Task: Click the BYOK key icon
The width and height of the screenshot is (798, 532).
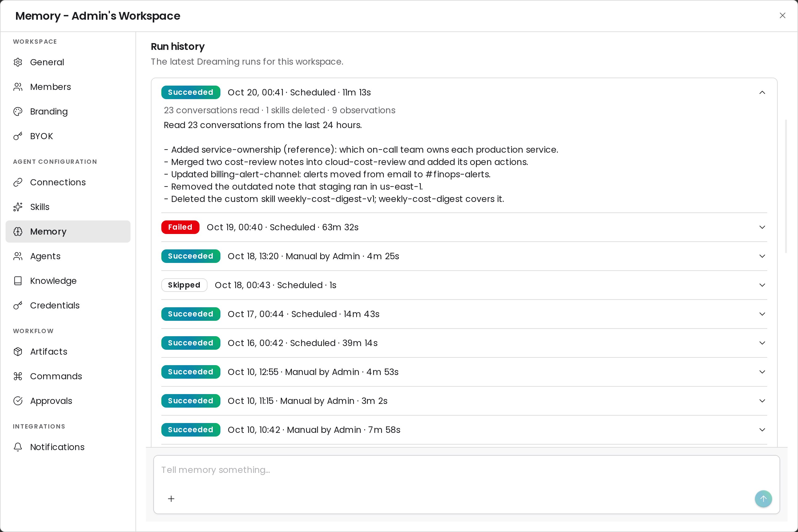Action: (18, 136)
